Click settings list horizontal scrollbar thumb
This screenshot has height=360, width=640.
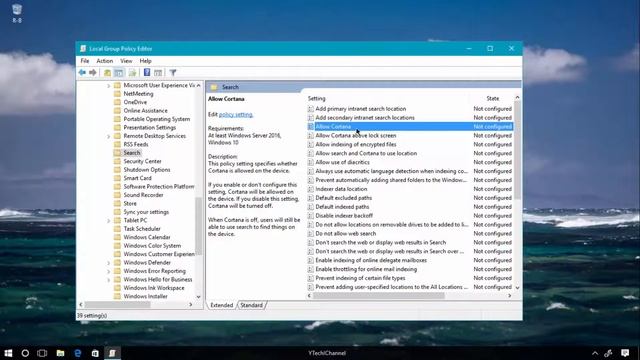378,296
